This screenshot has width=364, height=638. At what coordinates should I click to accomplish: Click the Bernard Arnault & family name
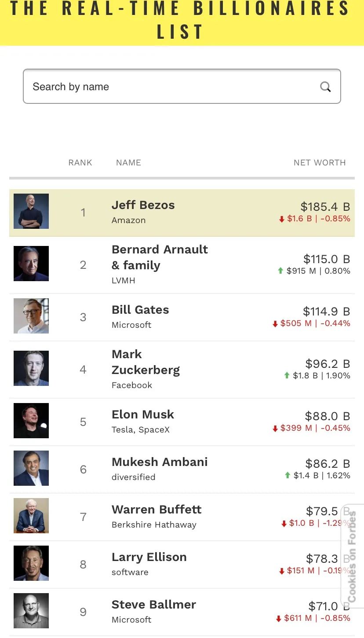(x=160, y=257)
